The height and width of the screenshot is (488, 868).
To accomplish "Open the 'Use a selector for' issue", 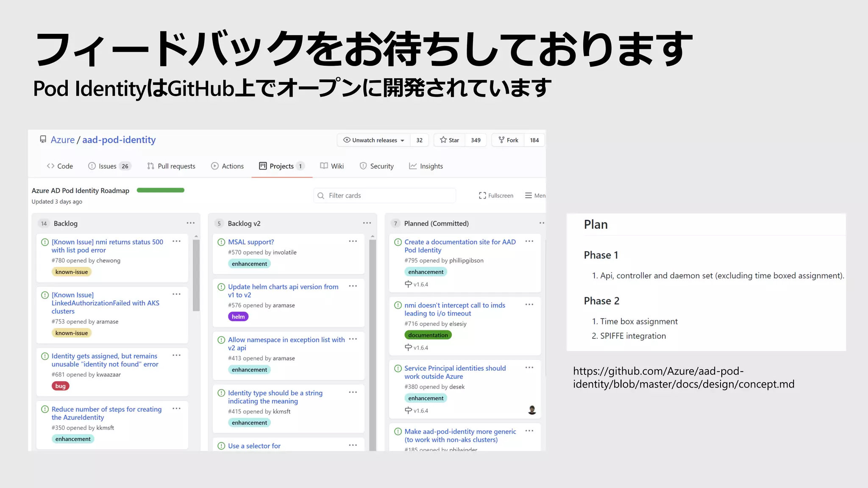I will point(254,446).
